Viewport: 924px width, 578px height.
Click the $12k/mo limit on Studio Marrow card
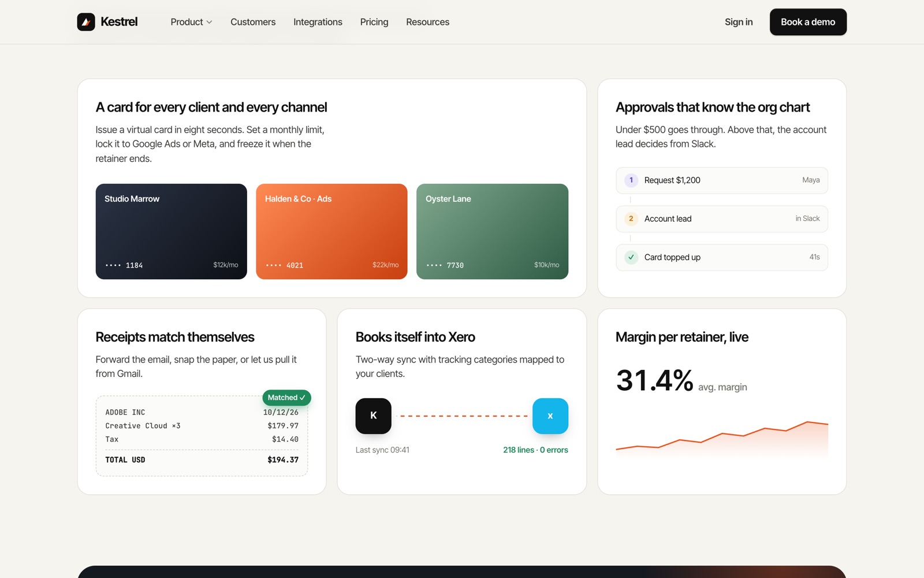coord(226,265)
